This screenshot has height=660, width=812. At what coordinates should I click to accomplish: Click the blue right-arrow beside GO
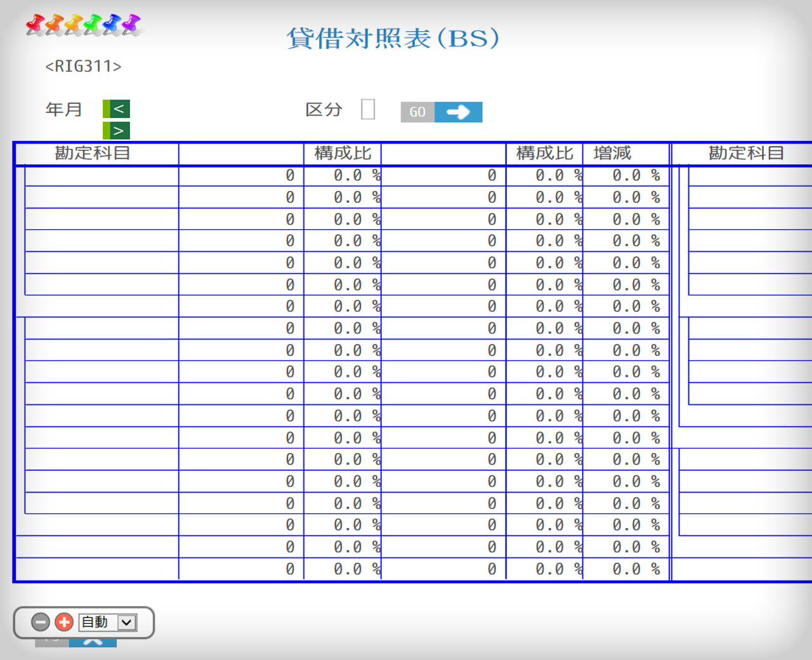click(458, 112)
